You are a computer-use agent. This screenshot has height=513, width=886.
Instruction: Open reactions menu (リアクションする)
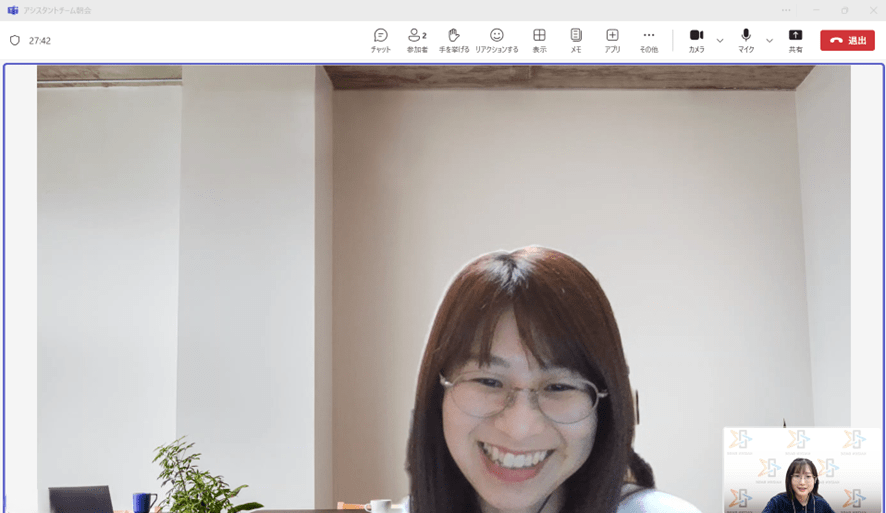497,41
